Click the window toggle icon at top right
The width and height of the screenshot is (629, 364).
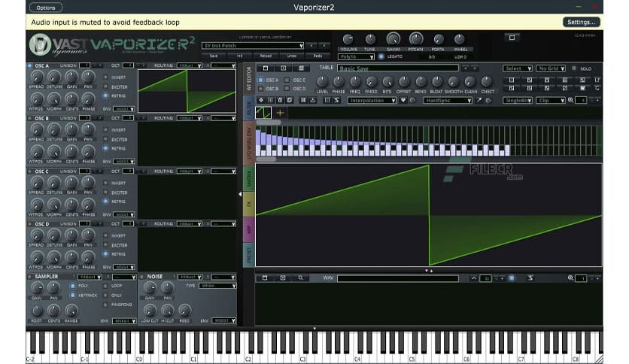click(512, 38)
